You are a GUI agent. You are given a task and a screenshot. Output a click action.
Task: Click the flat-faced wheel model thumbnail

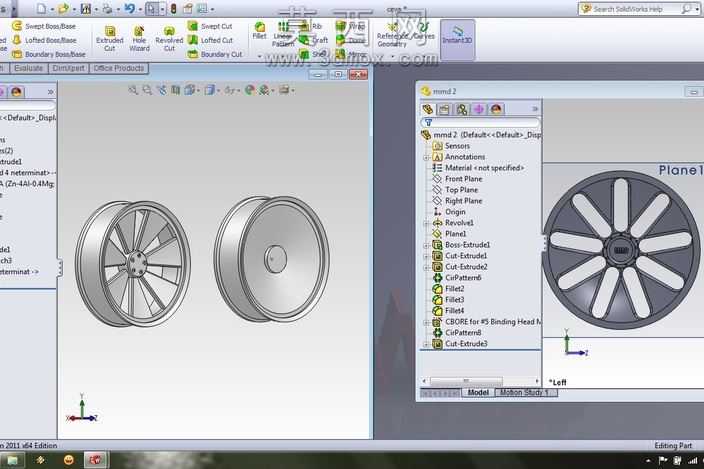tap(272, 259)
